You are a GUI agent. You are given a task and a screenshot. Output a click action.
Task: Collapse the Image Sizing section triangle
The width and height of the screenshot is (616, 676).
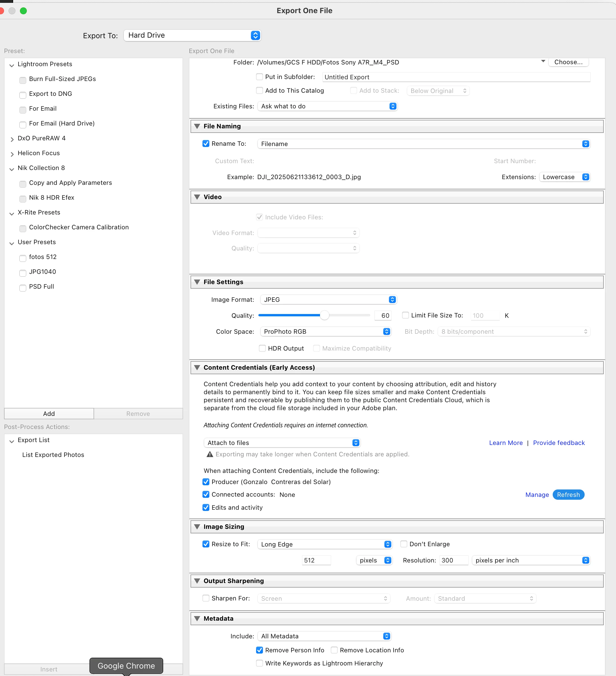coord(197,527)
